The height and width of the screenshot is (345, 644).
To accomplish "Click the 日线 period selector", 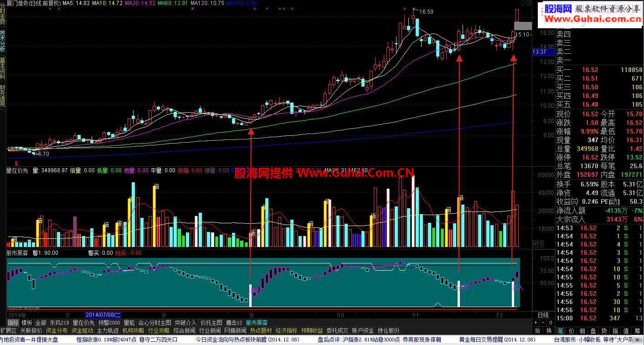I will 543,315.
